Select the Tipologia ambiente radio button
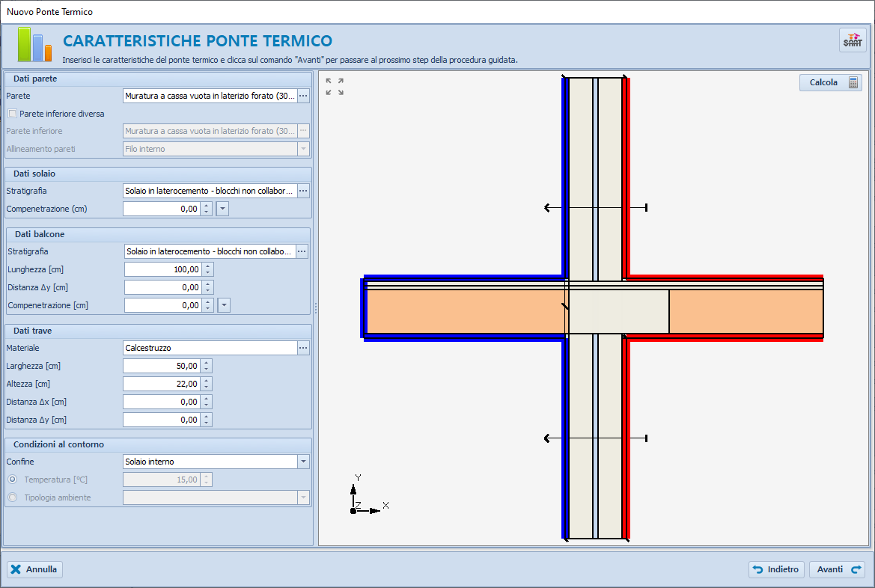This screenshot has height=588, width=875. point(12,497)
